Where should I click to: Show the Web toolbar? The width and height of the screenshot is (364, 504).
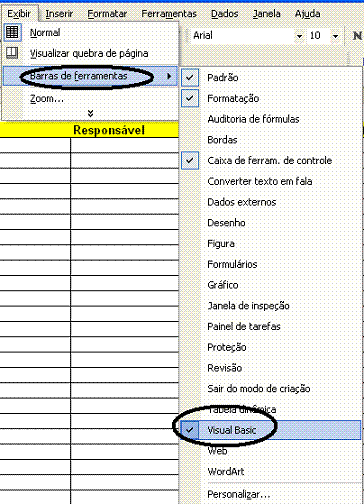point(271,451)
